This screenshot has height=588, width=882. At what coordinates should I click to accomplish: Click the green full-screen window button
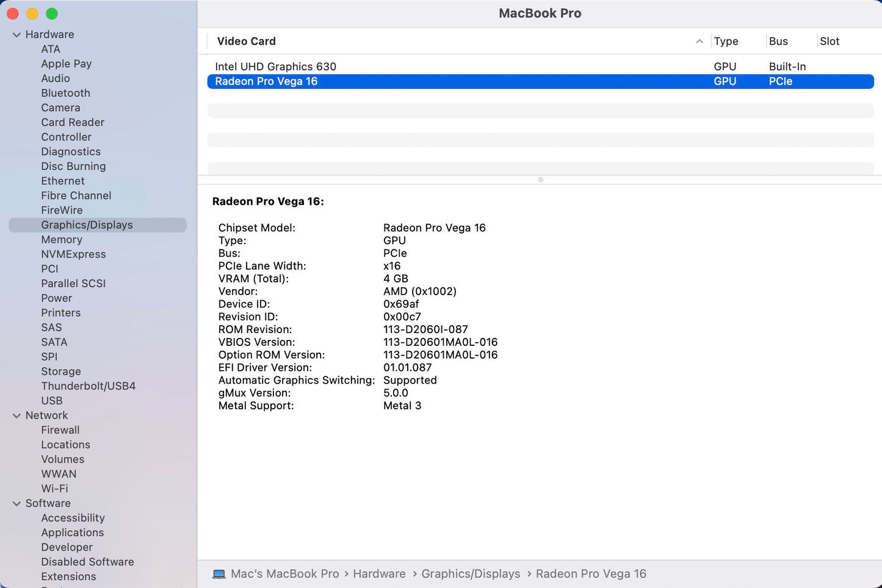[52, 13]
